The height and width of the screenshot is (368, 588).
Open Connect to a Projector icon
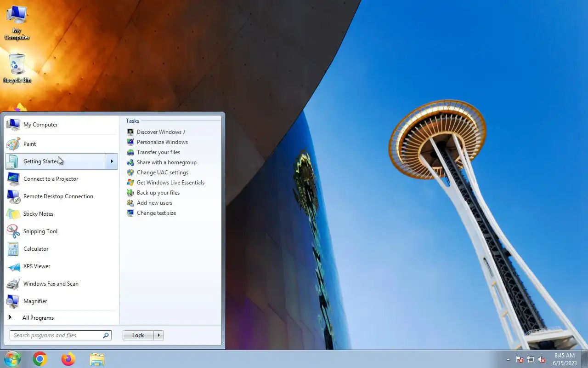point(13,179)
